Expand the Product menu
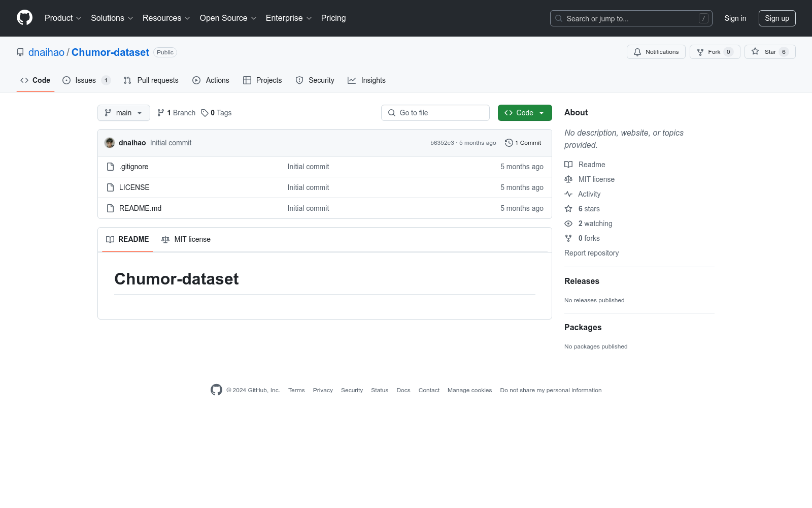This screenshot has height=508, width=812. pyautogui.click(x=63, y=18)
